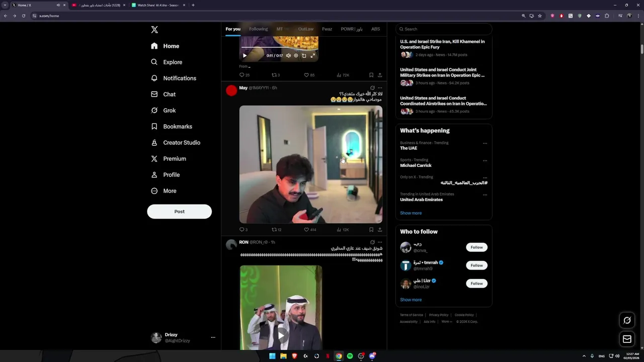Reload the browser page
The width and height of the screenshot is (644, 362).
click(23, 16)
